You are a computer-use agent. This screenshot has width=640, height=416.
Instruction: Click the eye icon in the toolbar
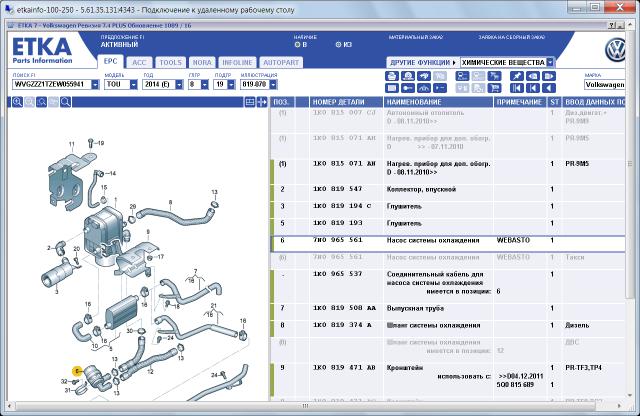pos(533,76)
